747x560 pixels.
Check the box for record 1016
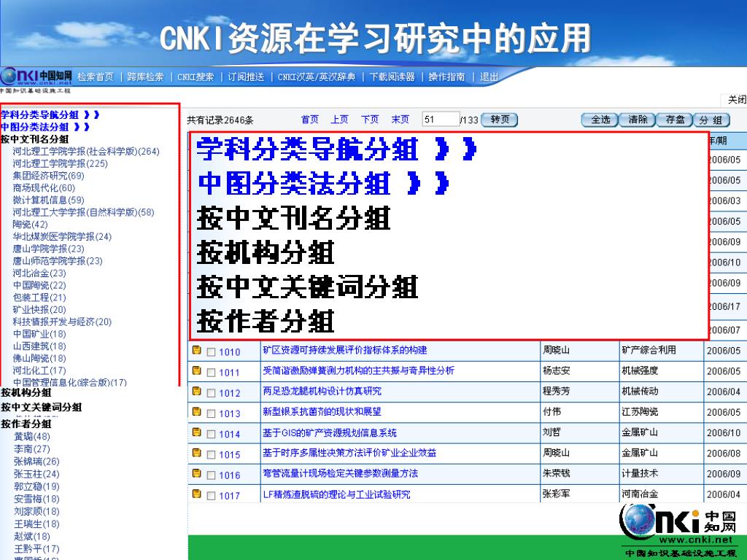[211, 475]
